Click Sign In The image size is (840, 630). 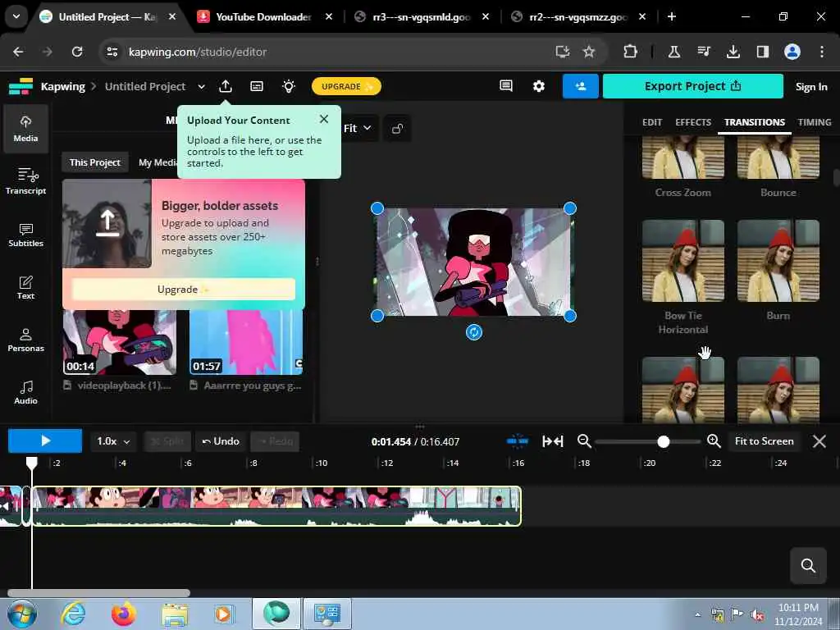811,87
